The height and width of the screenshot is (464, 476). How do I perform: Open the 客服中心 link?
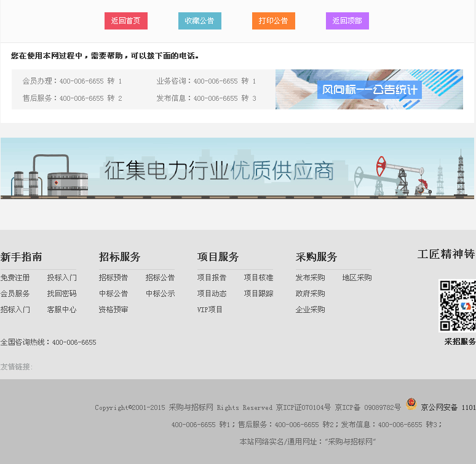[62, 310]
